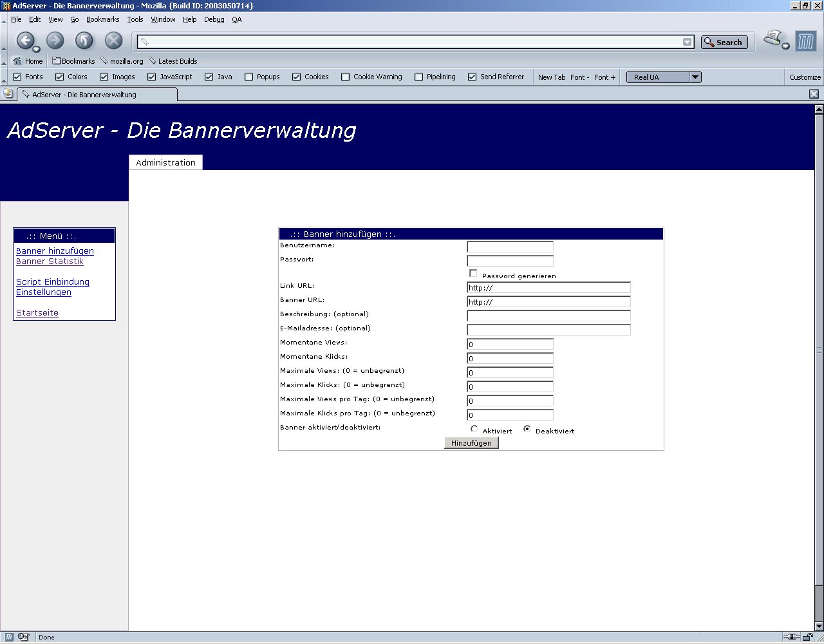Toggle the Fonts checkbox

[17, 77]
